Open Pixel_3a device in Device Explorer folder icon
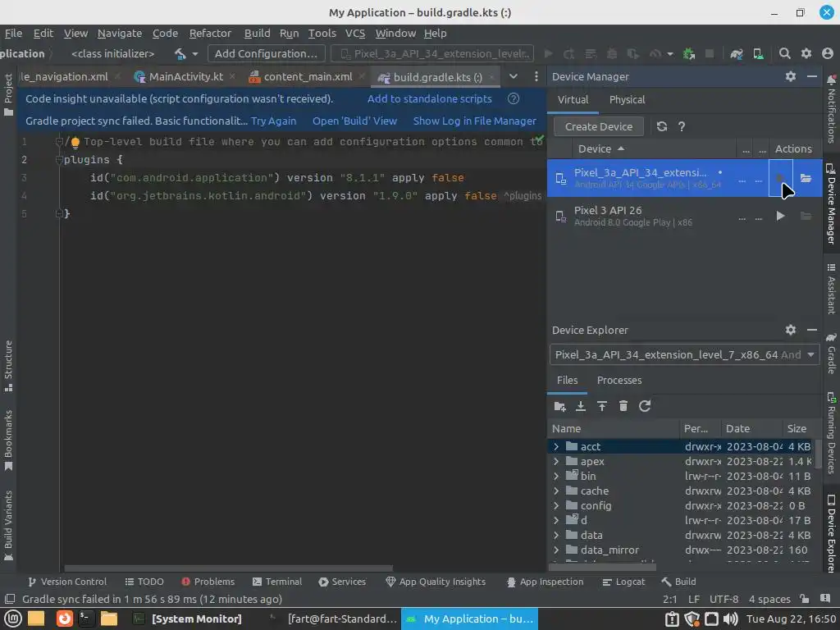Screen dimensions: 840x630 pyautogui.click(x=806, y=178)
